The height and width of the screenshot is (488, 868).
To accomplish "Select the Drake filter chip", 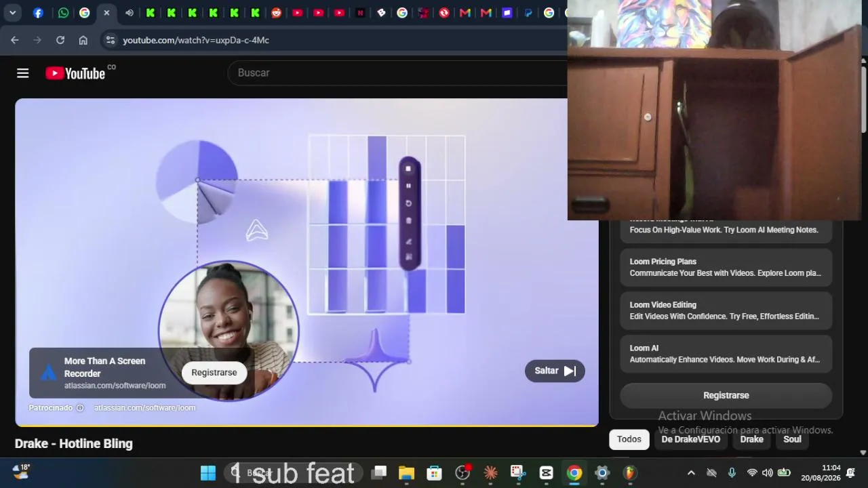I will tap(751, 439).
